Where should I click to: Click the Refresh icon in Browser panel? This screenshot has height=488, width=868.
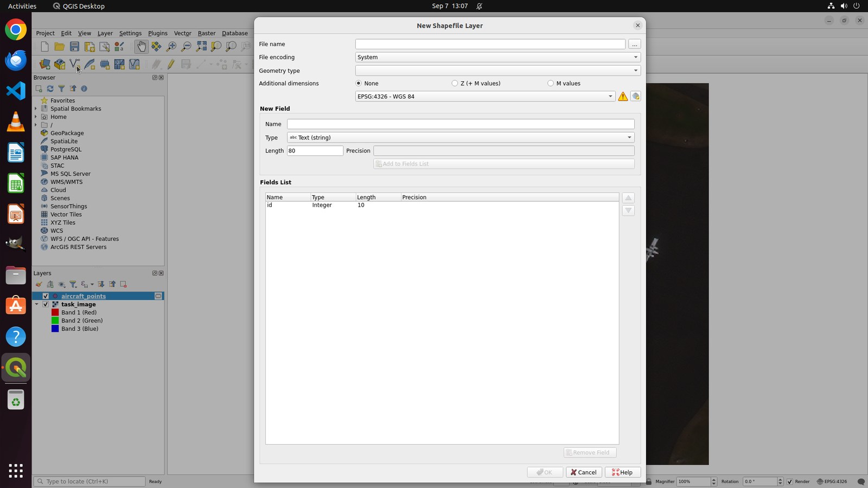(50, 88)
